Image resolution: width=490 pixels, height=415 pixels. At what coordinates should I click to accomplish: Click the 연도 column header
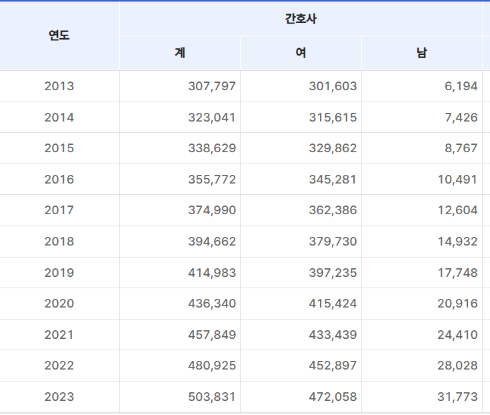59,35
